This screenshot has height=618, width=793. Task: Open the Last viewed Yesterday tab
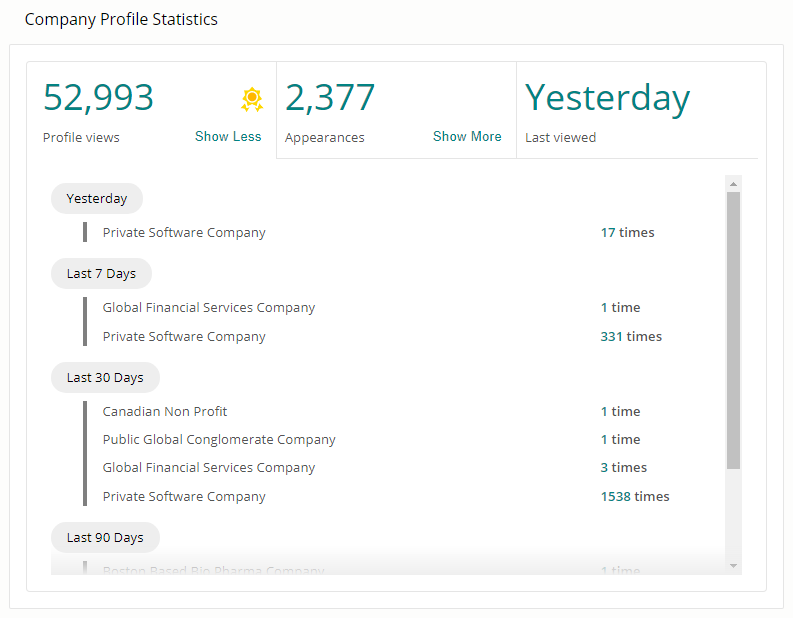point(607,98)
